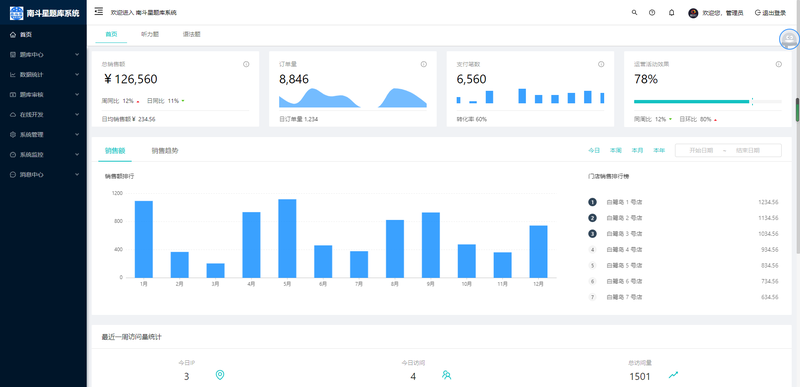Click the message icon beside 消息中心
This screenshot has width=800, height=387.
[13, 174]
